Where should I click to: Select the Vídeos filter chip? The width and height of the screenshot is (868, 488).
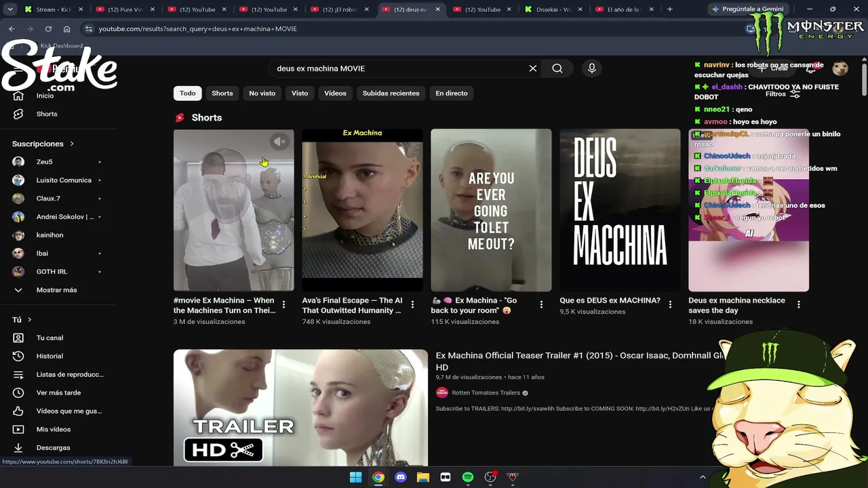coord(335,94)
